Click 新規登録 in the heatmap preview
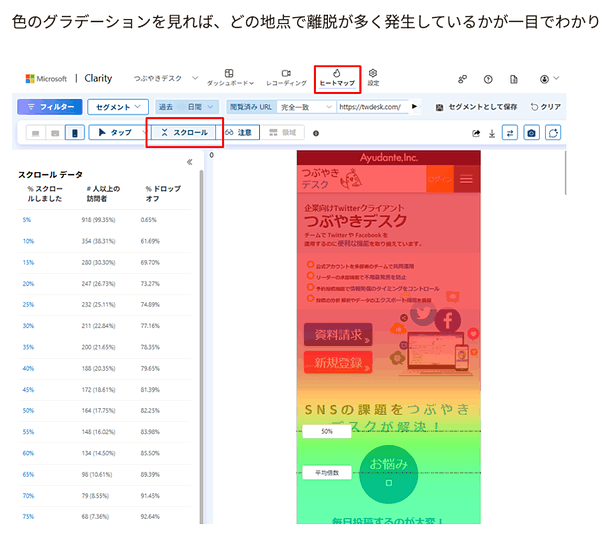This screenshot has width=600, height=556. (x=338, y=362)
